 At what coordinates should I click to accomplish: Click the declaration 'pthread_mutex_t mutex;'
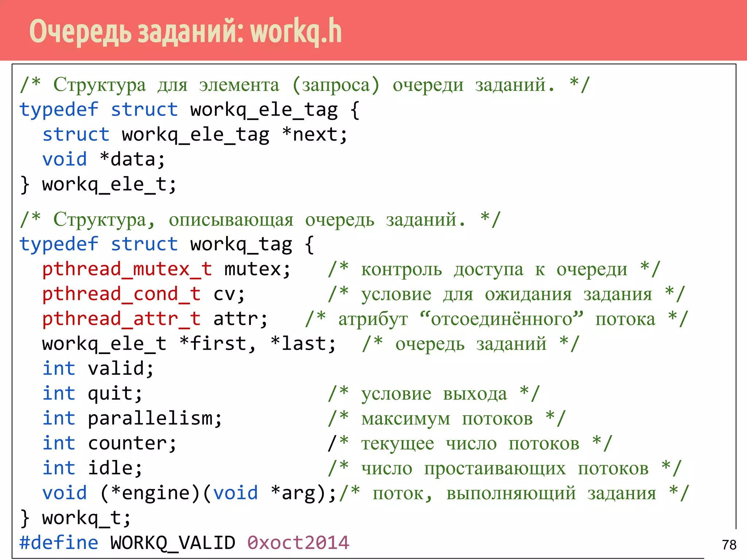[167, 269]
